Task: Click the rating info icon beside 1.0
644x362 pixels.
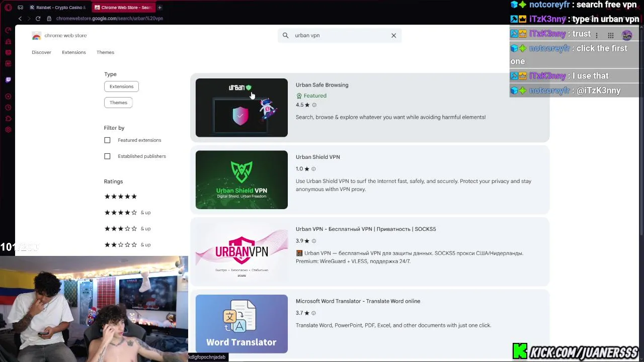Action: coord(313,169)
